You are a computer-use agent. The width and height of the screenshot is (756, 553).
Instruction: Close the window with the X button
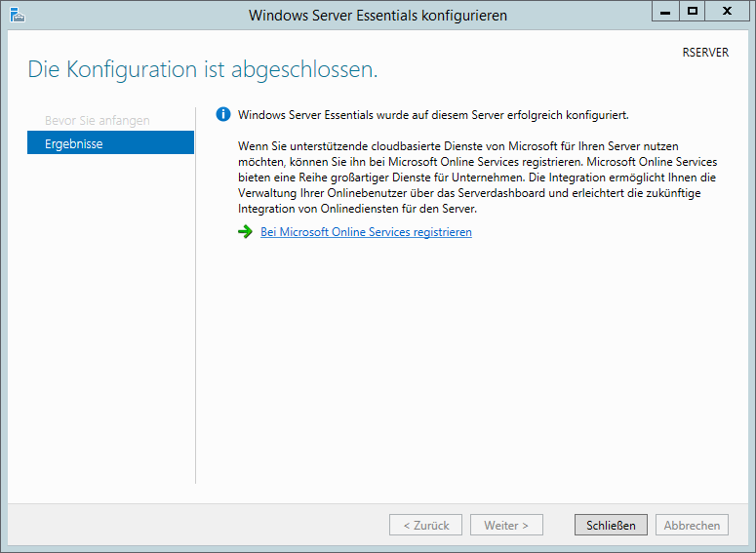[x=727, y=12]
